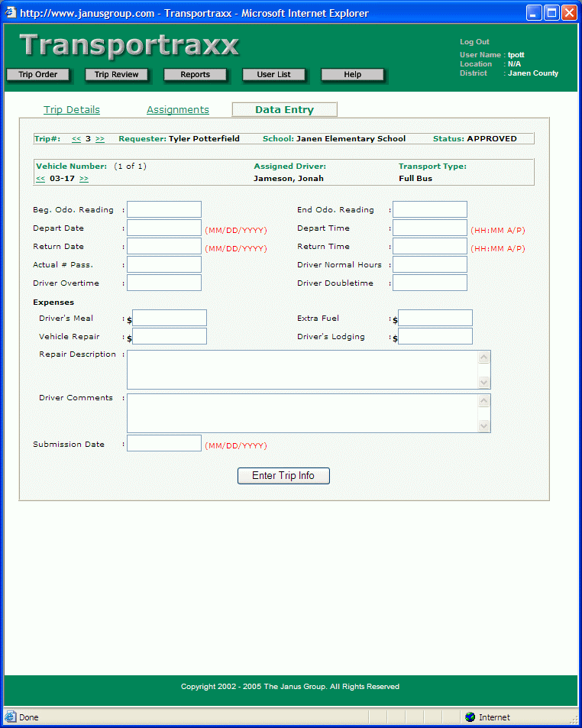
Task: Focus the Actual # Pass. field
Action: click(x=164, y=264)
